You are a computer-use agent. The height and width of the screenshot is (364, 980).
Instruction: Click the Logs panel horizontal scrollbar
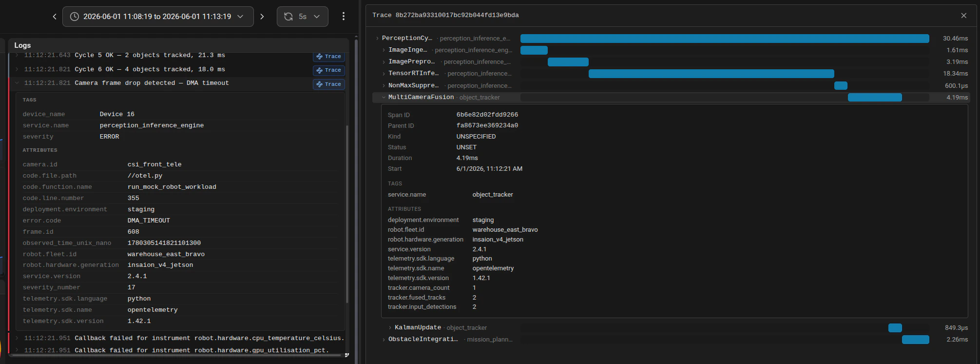[175, 355]
